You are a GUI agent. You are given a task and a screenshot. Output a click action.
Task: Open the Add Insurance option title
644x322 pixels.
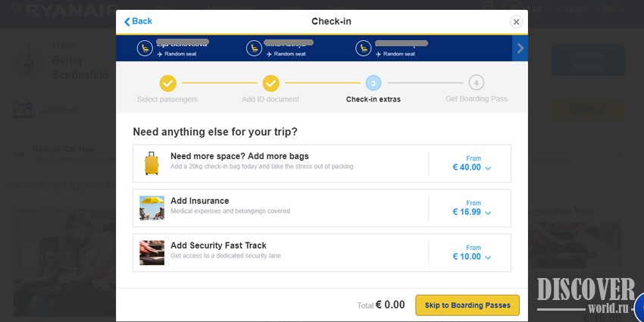200,201
